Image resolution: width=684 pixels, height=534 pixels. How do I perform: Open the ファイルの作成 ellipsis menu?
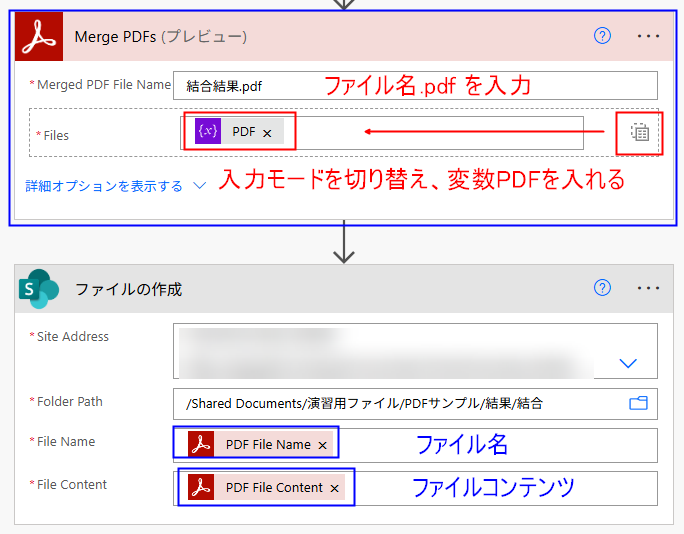[x=648, y=288]
